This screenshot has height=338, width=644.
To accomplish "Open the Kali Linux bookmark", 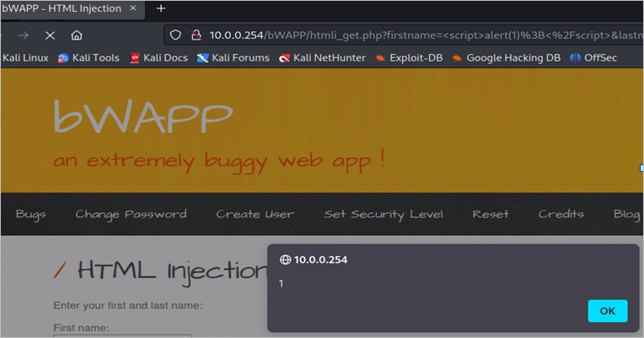I will (x=24, y=58).
